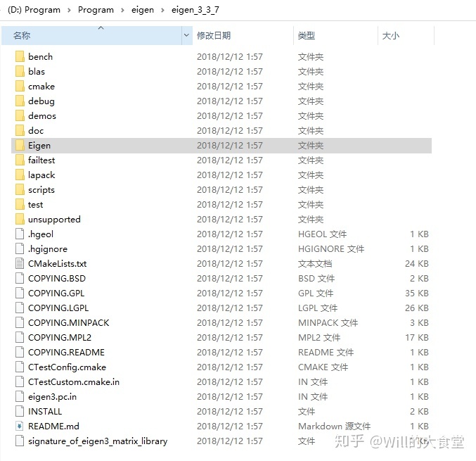This screenshot has height=461, width=476.
Task: Click the eigen3.pc.in file icon
Action: coord(20,396)
